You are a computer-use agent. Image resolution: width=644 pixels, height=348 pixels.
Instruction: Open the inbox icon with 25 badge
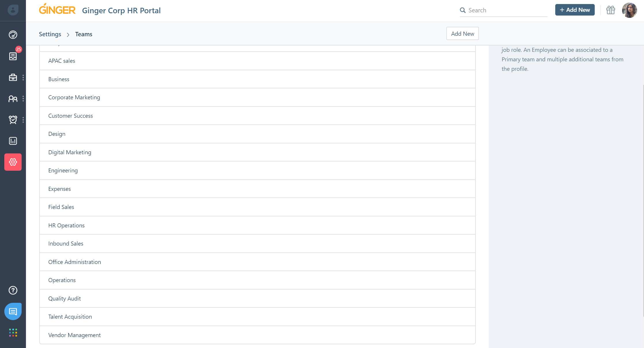(13, 56)
